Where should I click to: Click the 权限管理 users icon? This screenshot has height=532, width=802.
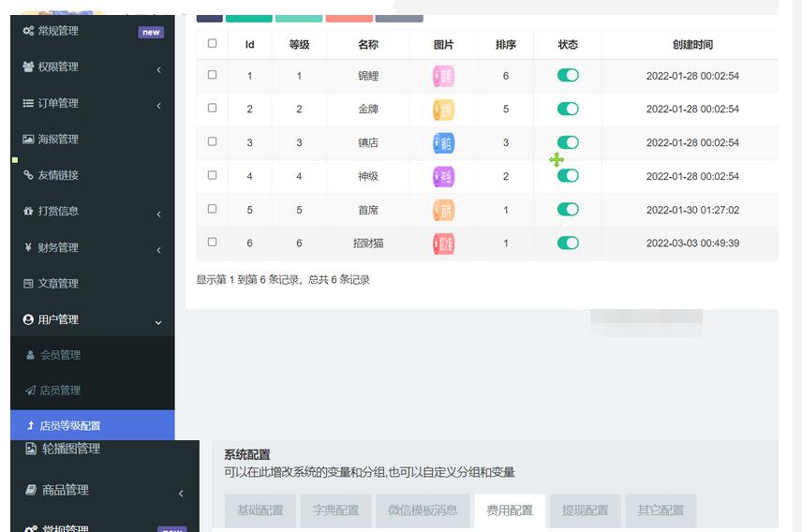click(28, 66)
